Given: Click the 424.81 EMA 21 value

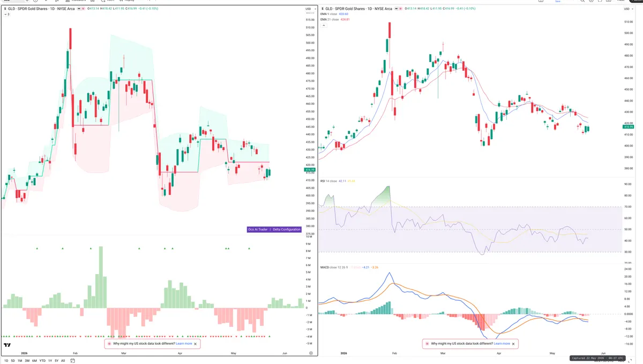Looking at the screenshot, I should tap(345, 19).
